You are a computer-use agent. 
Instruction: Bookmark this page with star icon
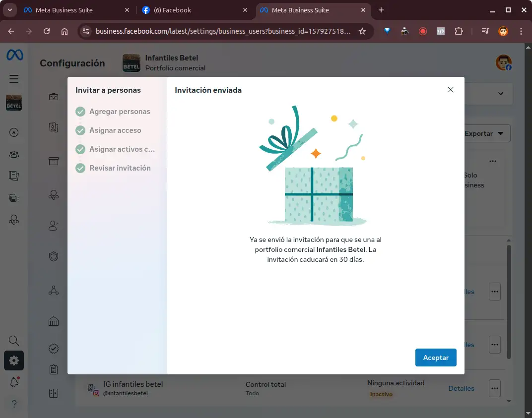pyautogui.click(x=362, y=31)
